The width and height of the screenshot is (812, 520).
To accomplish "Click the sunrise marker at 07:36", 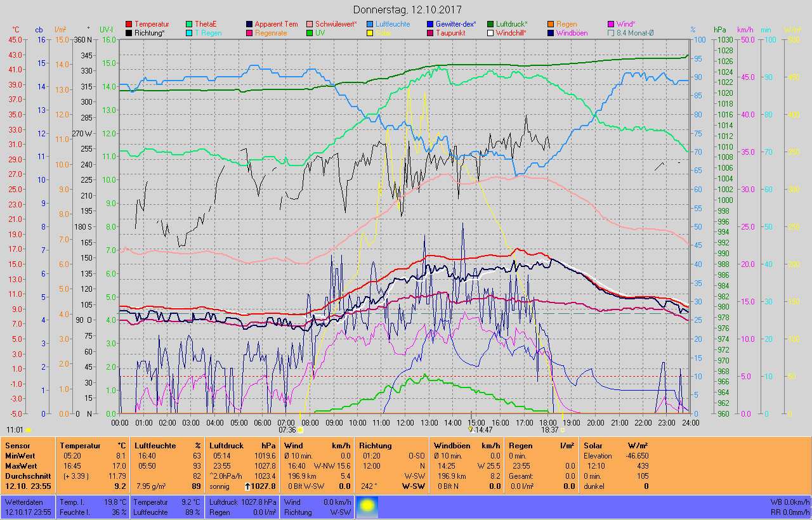I will click(x=300, y=430).
